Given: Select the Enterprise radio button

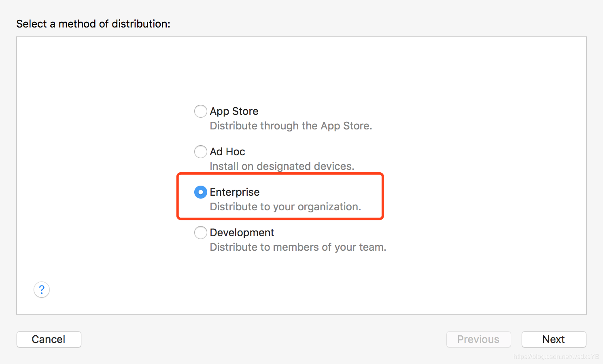Looking at the screenshot, I should [201, 192].
